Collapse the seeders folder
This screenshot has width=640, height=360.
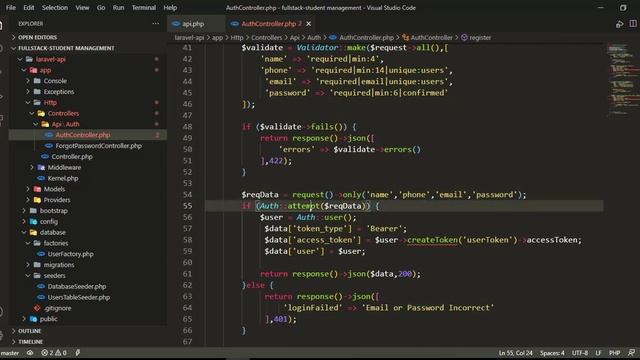pyautogui.click(x=54, y=276)
